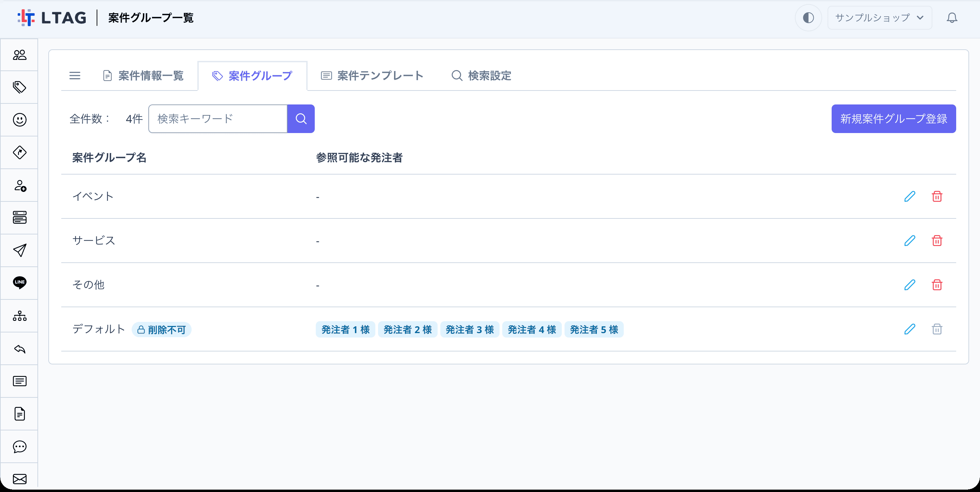Screen dimensions: 980x492
Task: Open the diamond arrow sidebar icon
Action: 19,152
